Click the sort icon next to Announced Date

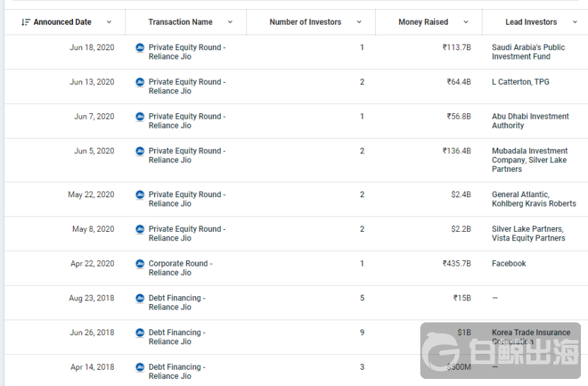point(25,23)
